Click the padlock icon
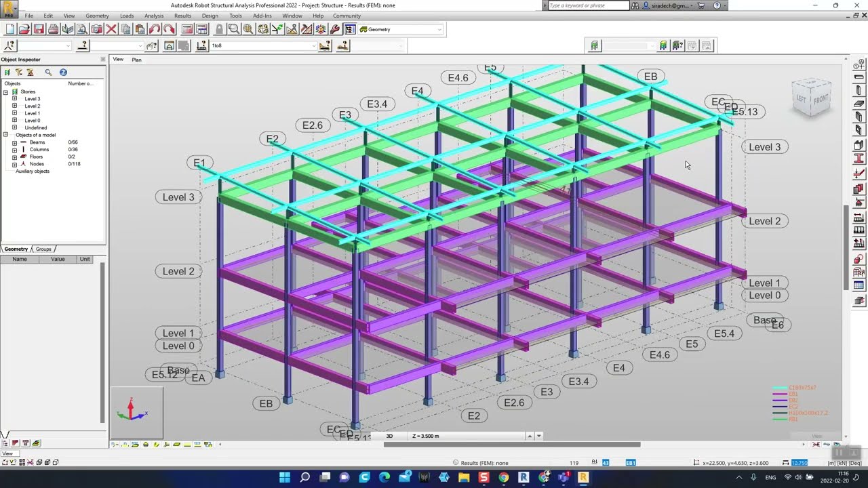 point(219,29)
